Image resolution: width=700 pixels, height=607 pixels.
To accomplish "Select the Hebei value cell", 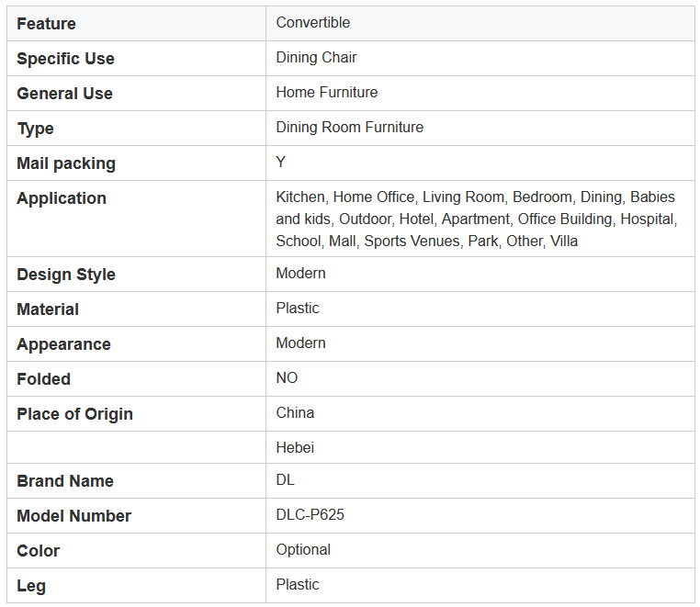I will click(x=480, y=447).
